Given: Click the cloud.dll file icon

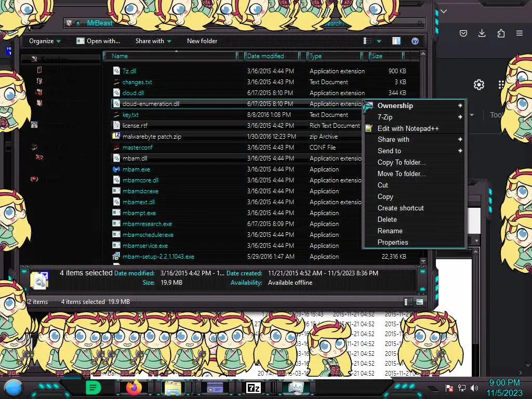Looking at the screenshot, I should pyautogui.click(x=116, y=92).
